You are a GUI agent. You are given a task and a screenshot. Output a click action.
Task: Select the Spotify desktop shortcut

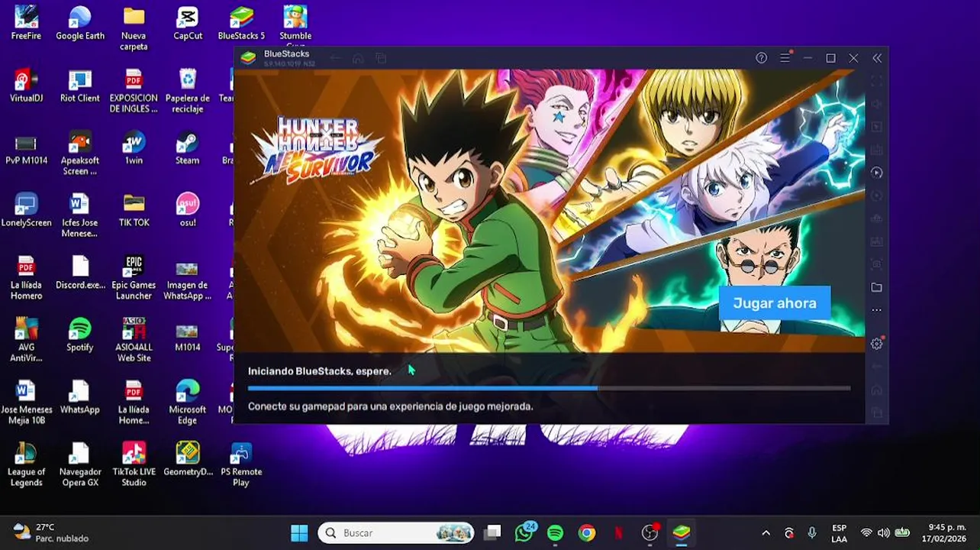[x=80, y=335]
